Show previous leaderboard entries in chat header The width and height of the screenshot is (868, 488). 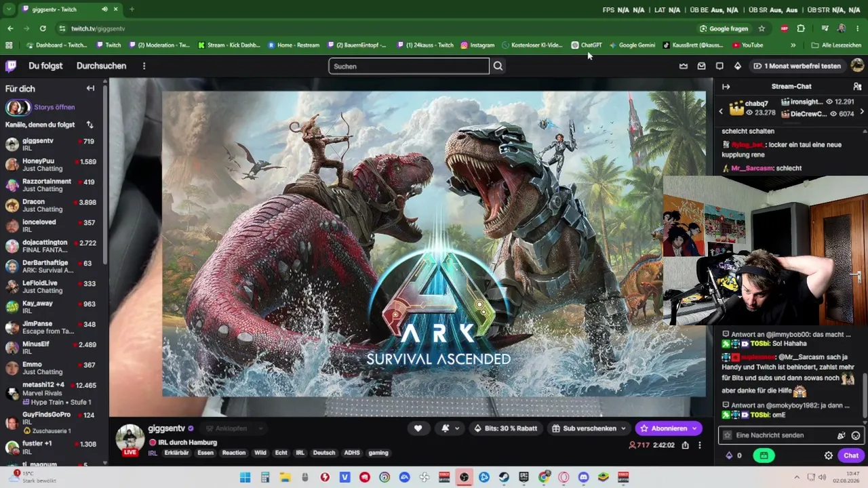721,112
